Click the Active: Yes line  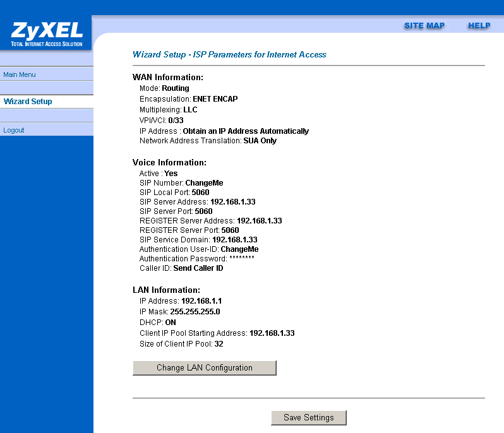point(159,174)
